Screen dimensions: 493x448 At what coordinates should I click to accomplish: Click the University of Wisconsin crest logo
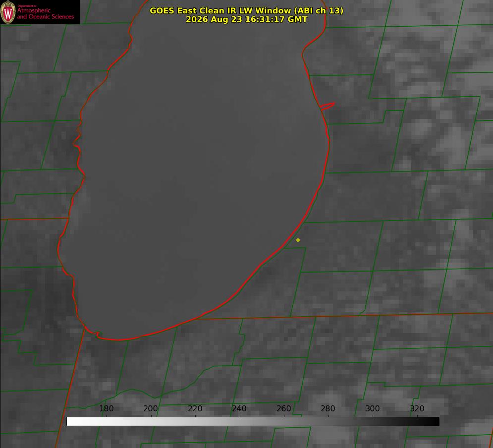[8, 12]
